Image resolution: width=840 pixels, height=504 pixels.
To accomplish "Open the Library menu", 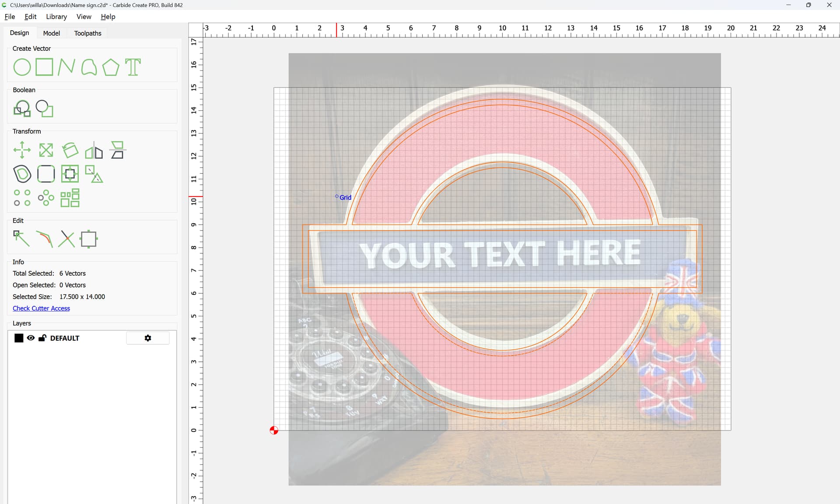I will tap(56, 17).
